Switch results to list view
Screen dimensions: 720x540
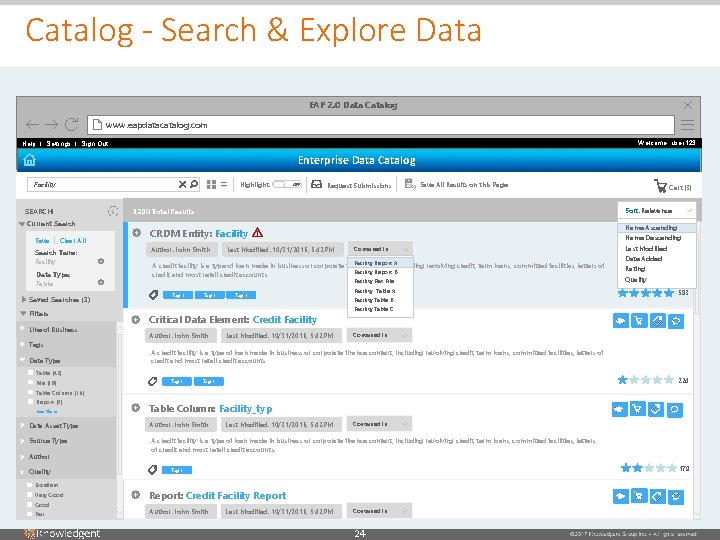(224, 185)
